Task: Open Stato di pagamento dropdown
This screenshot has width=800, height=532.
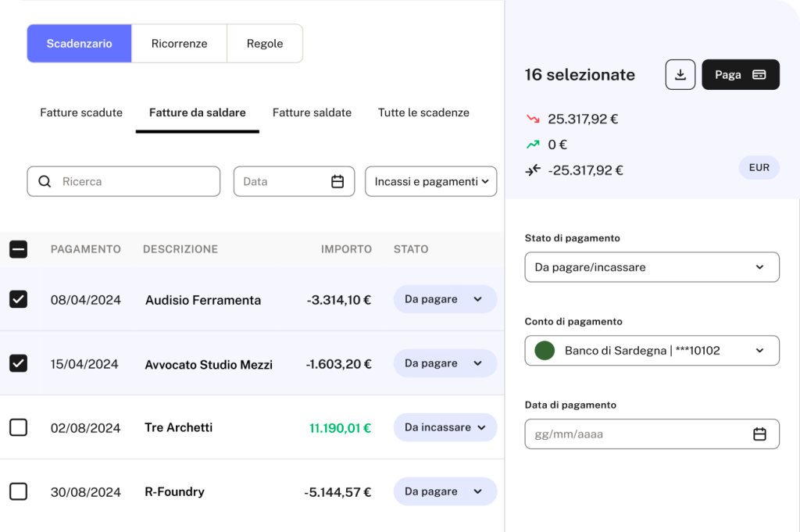Action: pos(652,266)
